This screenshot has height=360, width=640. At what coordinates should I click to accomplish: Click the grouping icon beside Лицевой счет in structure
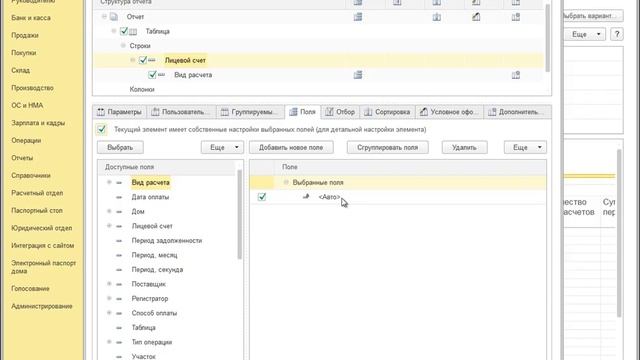tap(152, 60)
